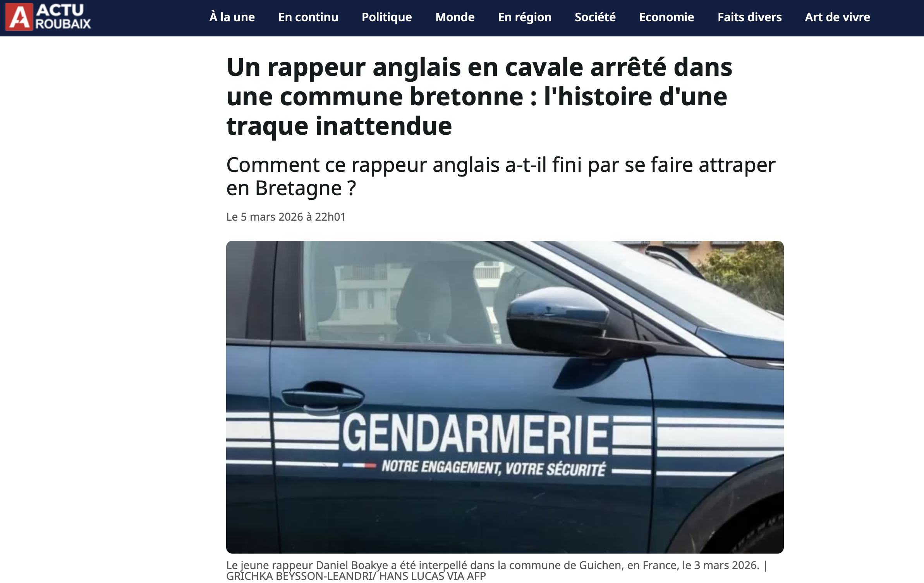The image size is (924, 583).
Task: Go to Faits divers news
Action: point(749,17)
